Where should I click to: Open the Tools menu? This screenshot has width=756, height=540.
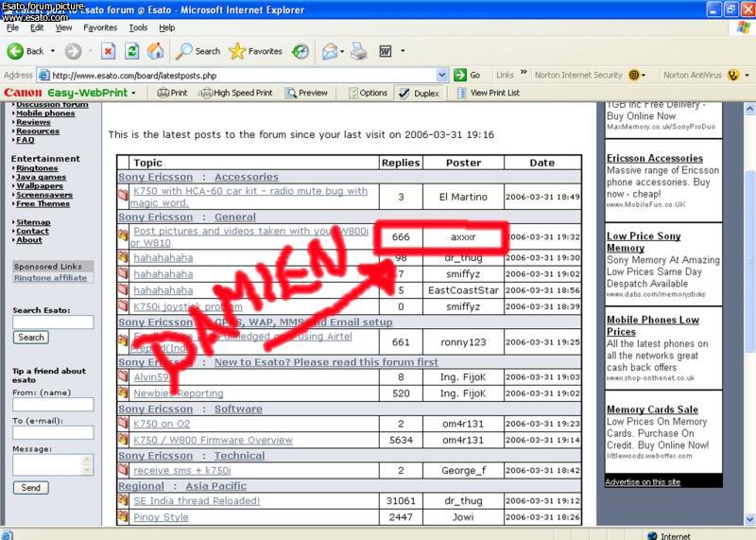[x=138, y=27]
